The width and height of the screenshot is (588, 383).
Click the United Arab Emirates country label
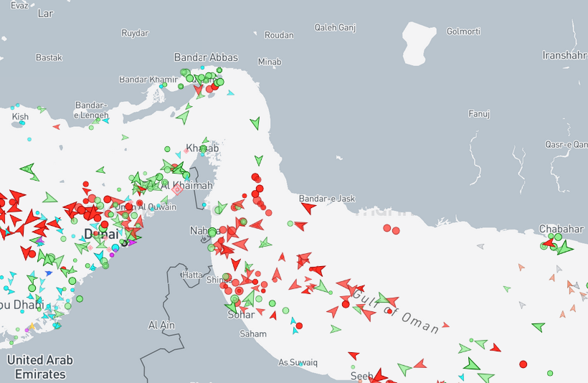(40, 367)
